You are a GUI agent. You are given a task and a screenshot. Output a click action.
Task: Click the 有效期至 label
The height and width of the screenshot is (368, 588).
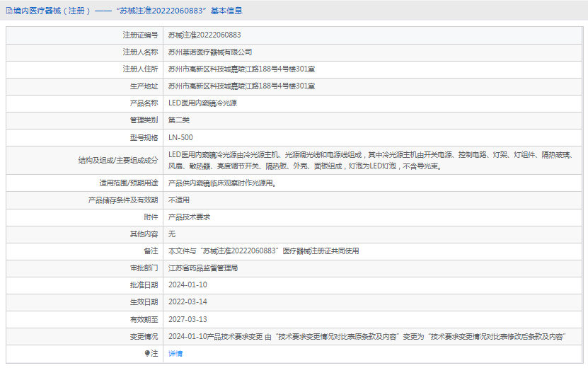(x=144, y=319)
